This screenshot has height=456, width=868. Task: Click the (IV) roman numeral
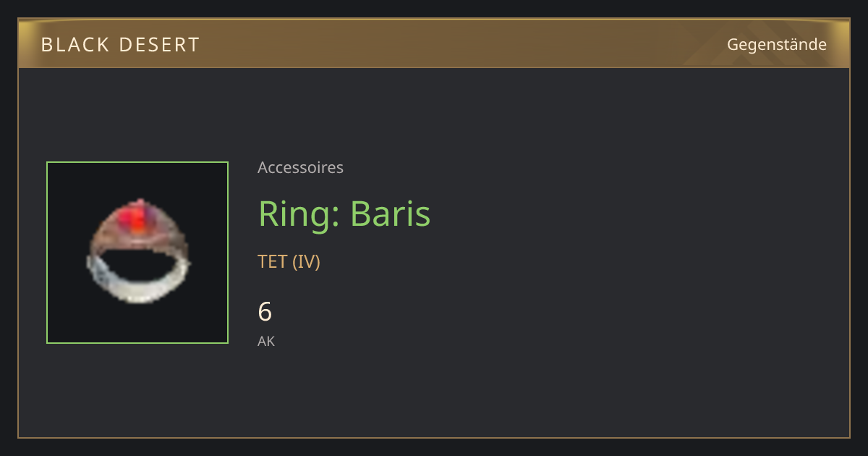tap(306, 262)
